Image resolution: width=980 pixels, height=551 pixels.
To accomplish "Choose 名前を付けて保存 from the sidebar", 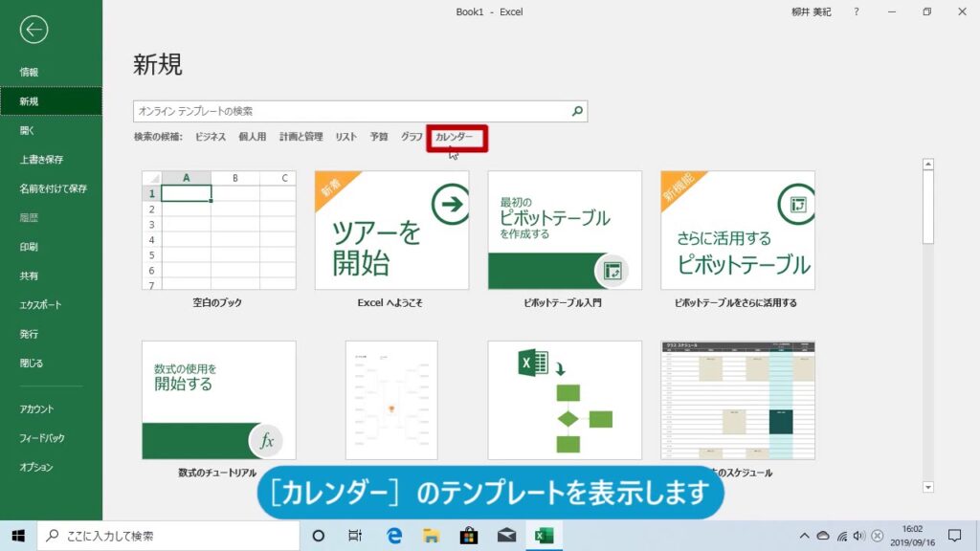I will (x=54, y=188).
